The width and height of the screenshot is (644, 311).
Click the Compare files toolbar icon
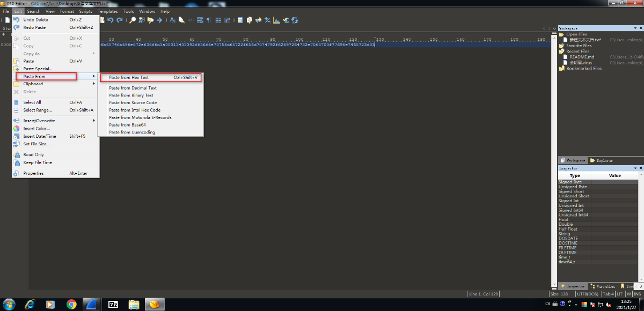point(249,20)
